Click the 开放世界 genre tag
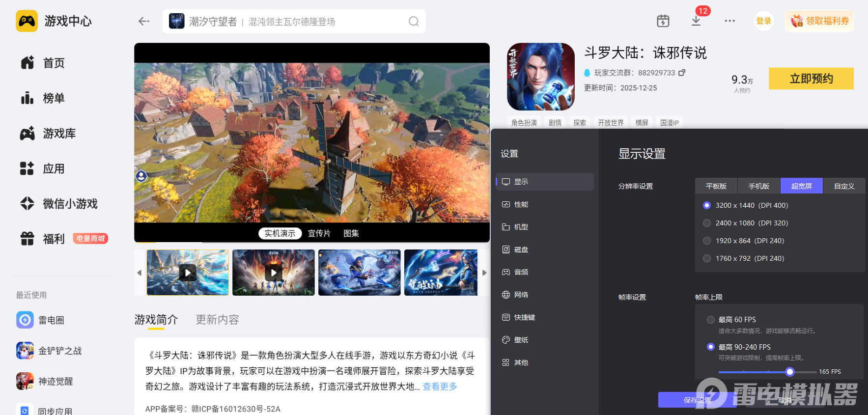Image resolution: width=868 pixels, height=415 pixels. tap(611, 123)
